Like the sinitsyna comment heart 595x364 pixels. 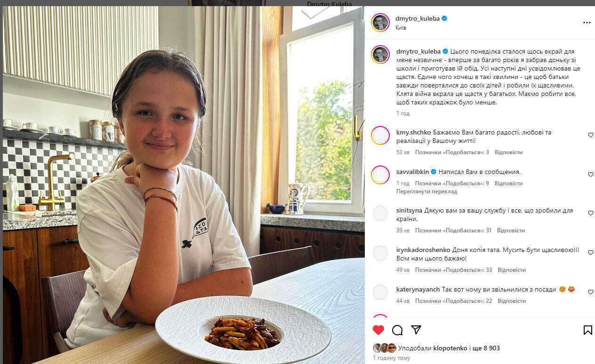[590, 213]
